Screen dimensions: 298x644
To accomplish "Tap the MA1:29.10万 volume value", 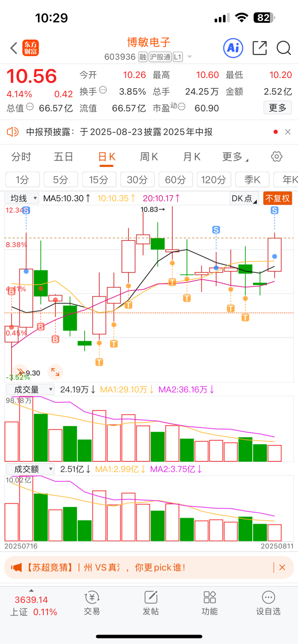I will [x=127, y=389].
